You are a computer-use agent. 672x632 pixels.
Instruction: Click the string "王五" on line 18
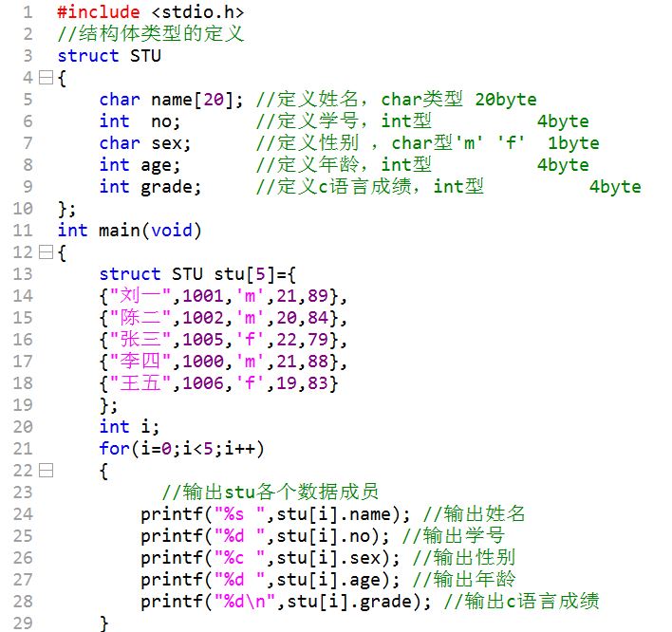pyautogui.click(x=140, y=383)
